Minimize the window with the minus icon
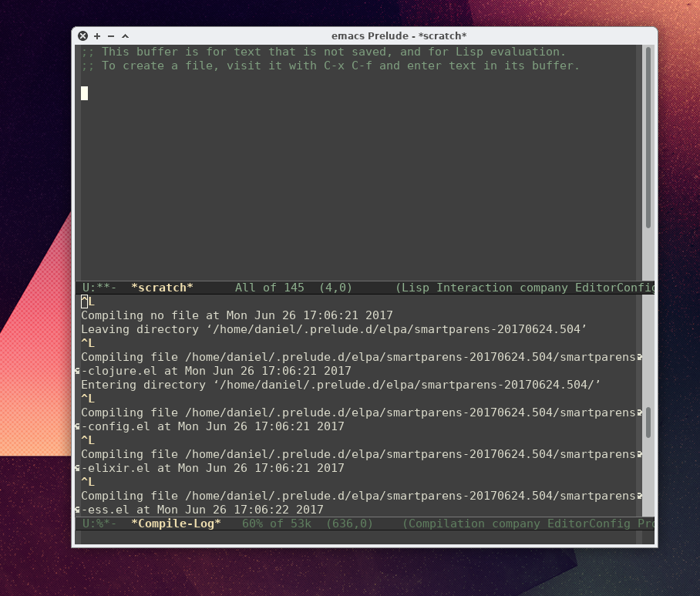 tap(111, 36)
